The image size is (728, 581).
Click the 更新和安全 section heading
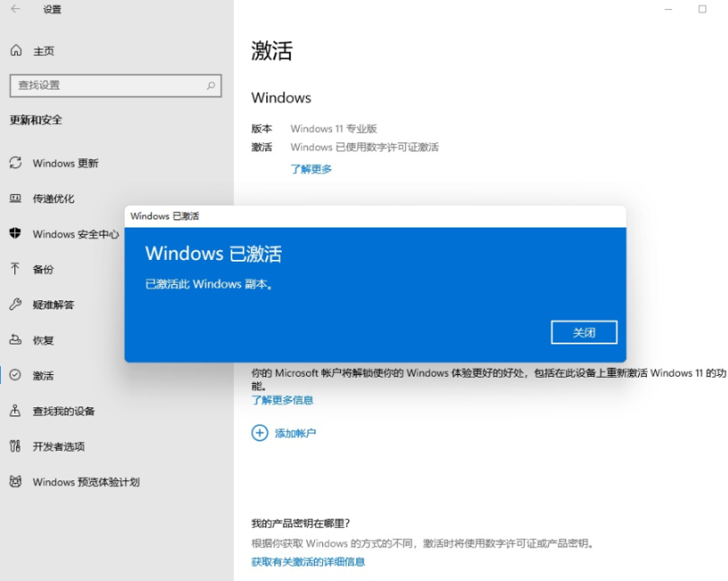36,120
